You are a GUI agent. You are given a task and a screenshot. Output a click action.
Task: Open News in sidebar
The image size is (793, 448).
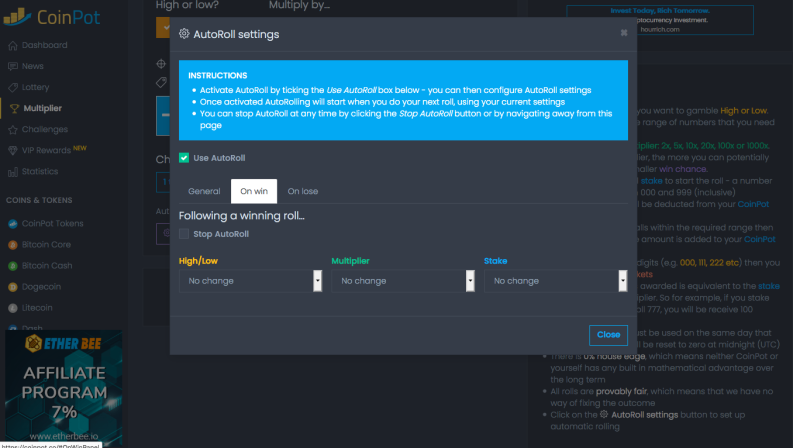point(32,66)
